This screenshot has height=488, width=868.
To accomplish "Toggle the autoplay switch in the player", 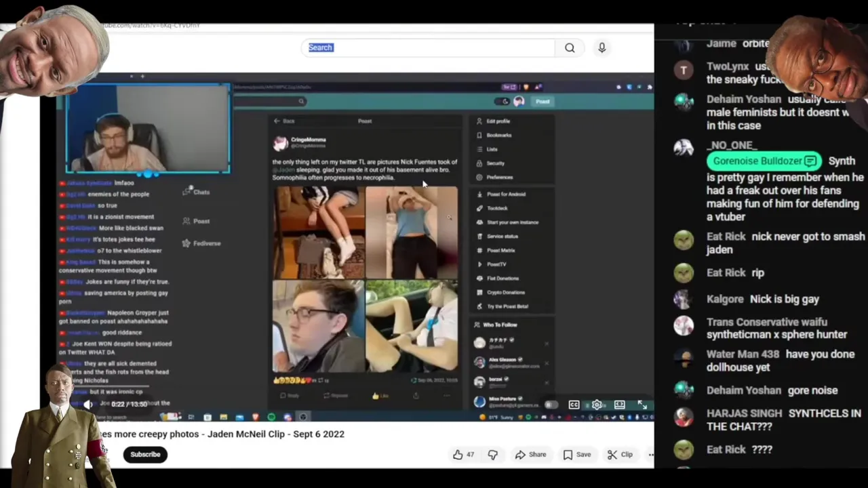I will coord(551,405).
